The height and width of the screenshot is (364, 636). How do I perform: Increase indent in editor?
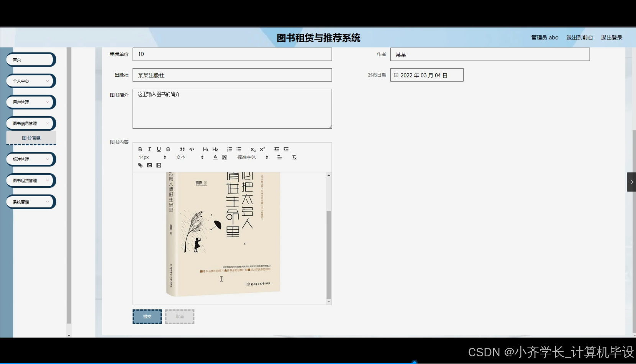click(286, 149)
